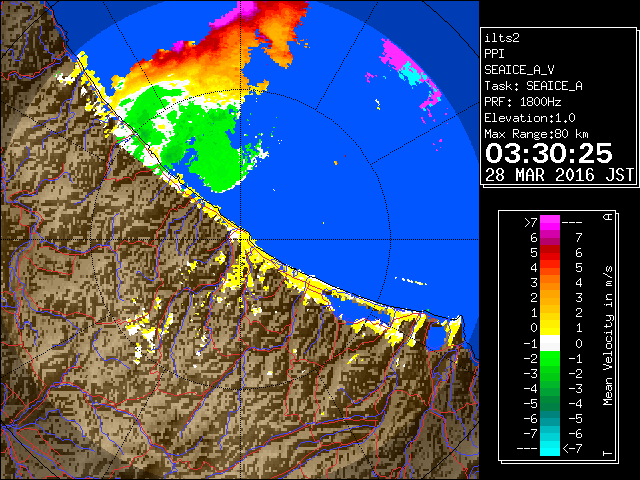The image size is (640, 480).
Task: Pick the magenta swatch in the velocity legend
Action: click(x=550, y=223)
